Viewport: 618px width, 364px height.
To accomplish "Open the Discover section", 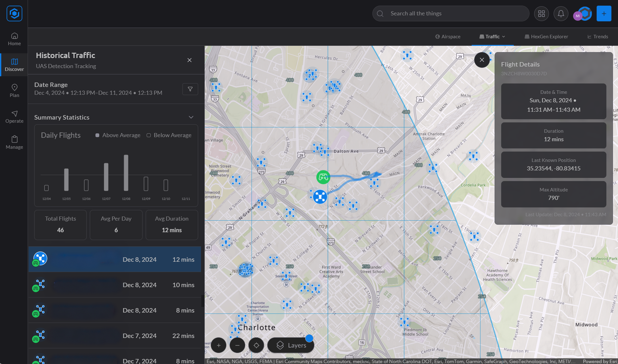I will coord(14,65).
